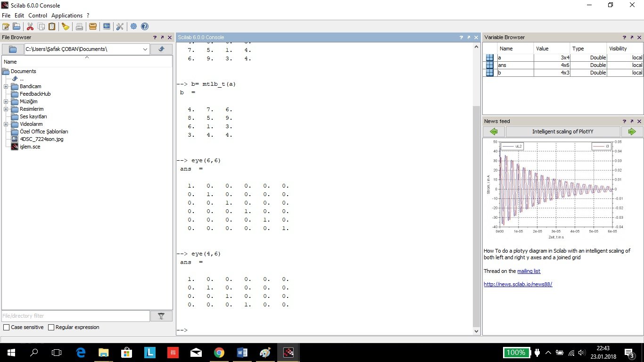Expand the Bandicam folder
Screen dimensions: 644x362
tap(6, 86)
